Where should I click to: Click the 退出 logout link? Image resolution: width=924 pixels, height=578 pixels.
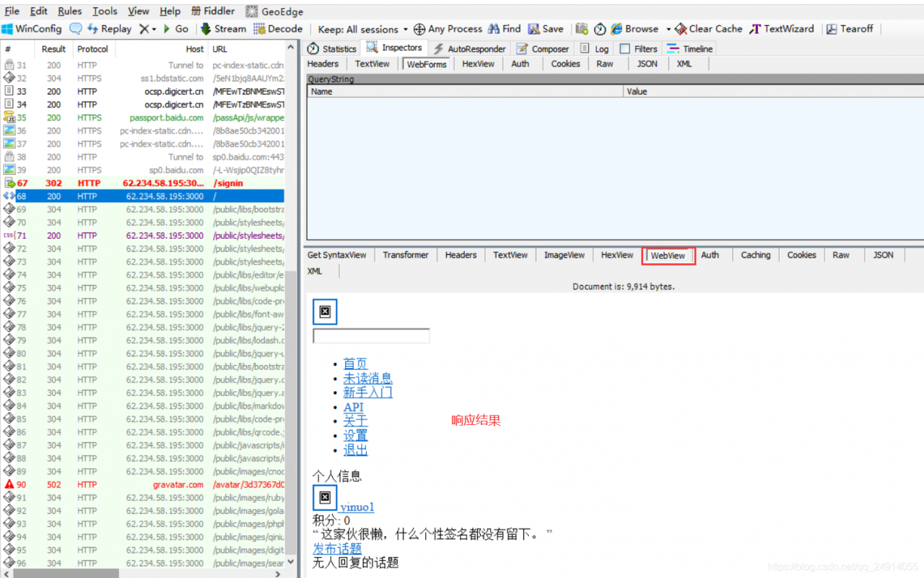(x=355, y=450)
